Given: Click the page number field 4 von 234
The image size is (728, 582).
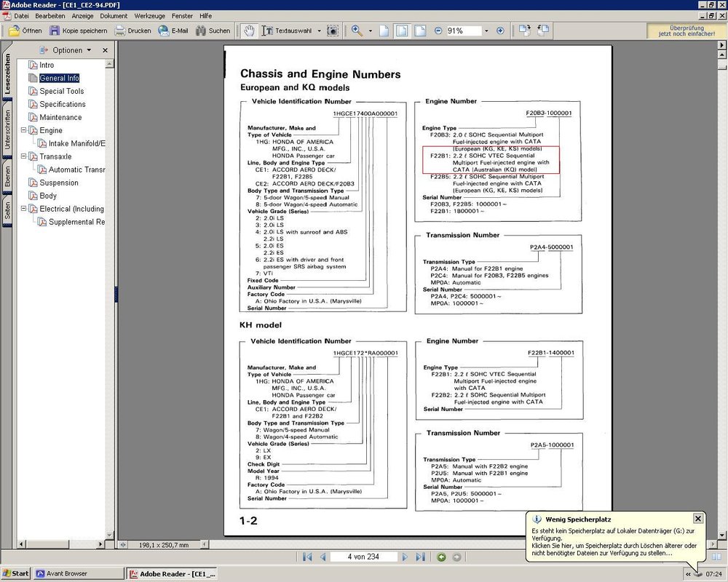Looking at the screenshot, I should point(363,557).
